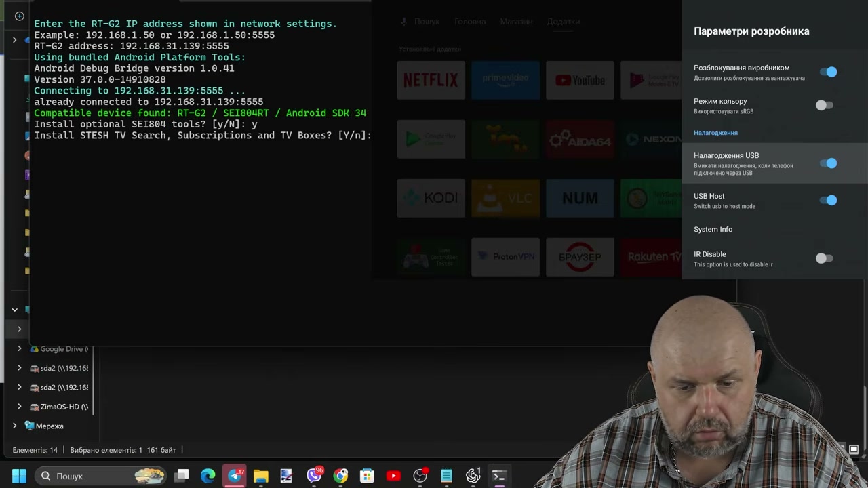Click the 'Елементів: 14' status bar text

coord(35,450)
